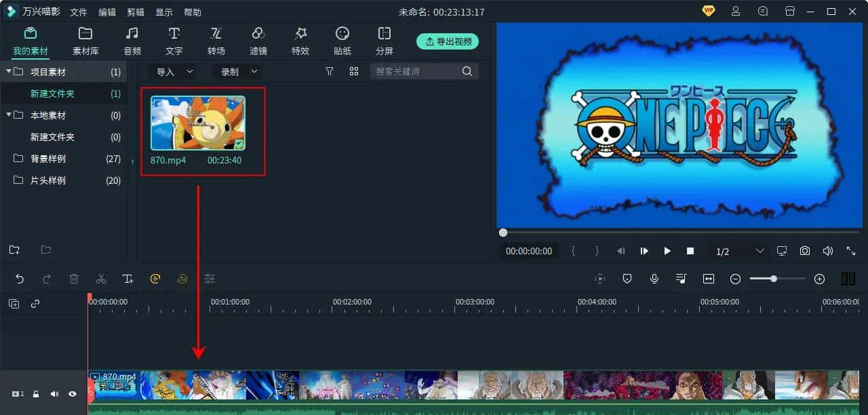868x415 pixels.
Task: Hide the track using the eye toggle
Action: click(x=72, y=393)
